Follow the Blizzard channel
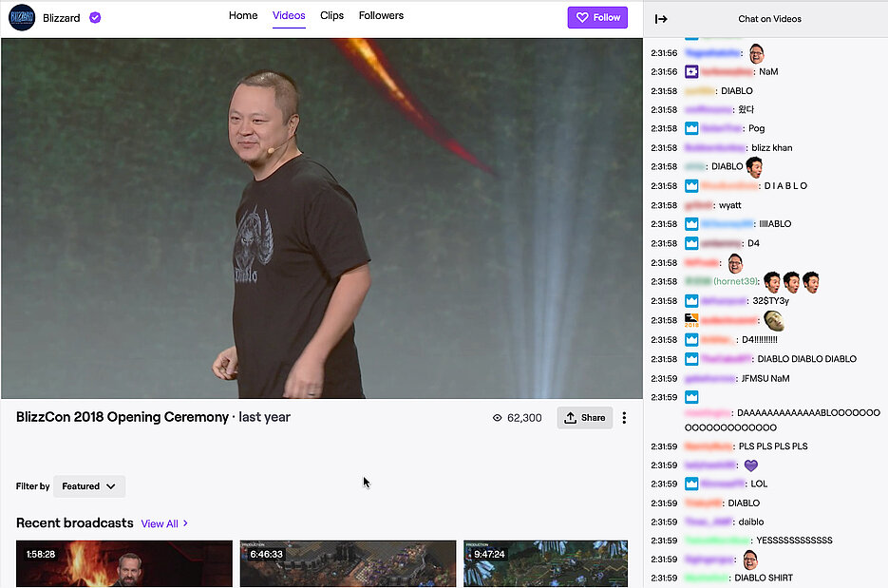Screen dimensions: 888x588 point(597,17)
